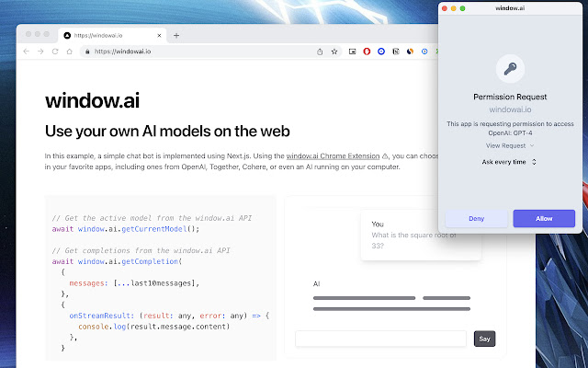Viewport: 588px width, 368px height.
Task: Click the "You" label in chat bubble
Action: click(x=378, y=224)
